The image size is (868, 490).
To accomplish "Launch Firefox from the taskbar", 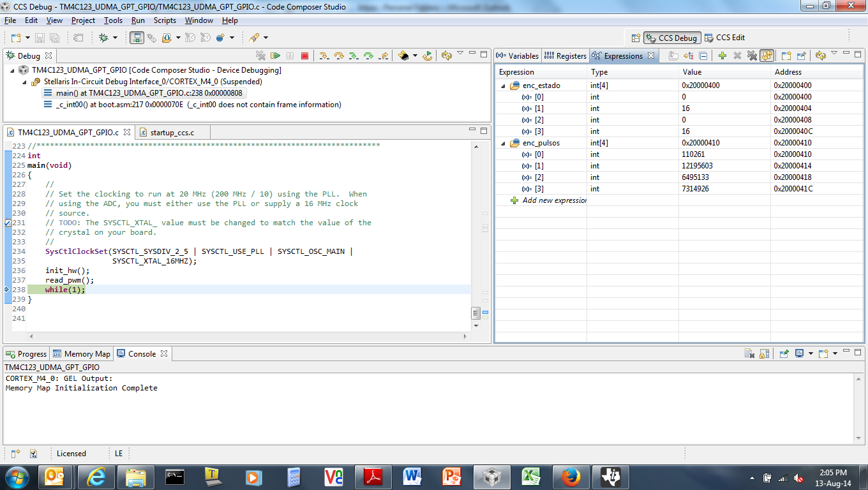I will click(x=571, y=477).
